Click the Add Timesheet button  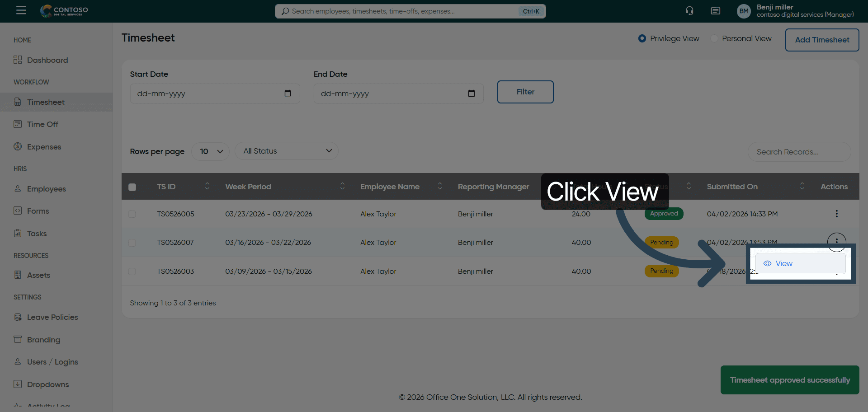click(x=821, y=40)
